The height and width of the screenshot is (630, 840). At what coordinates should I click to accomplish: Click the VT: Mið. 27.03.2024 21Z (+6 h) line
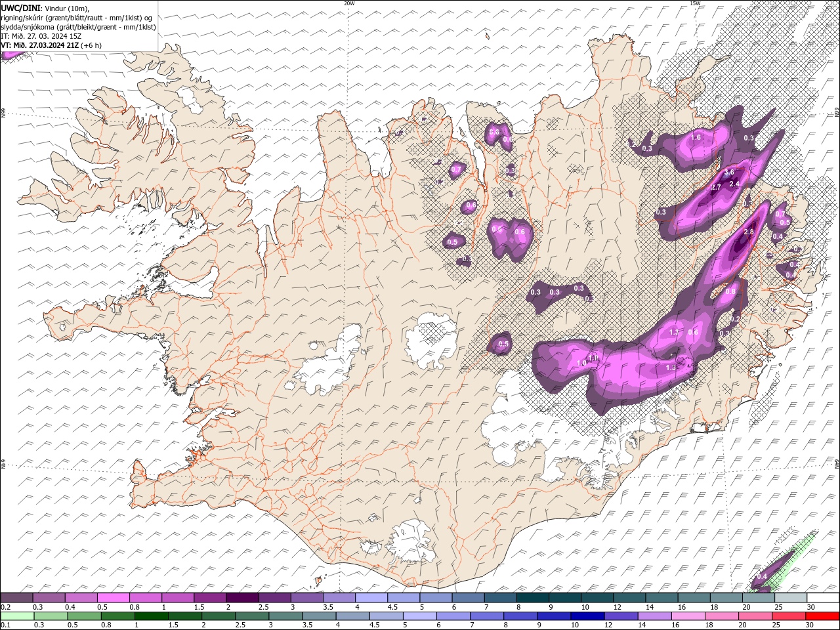[x=51, y=45]
